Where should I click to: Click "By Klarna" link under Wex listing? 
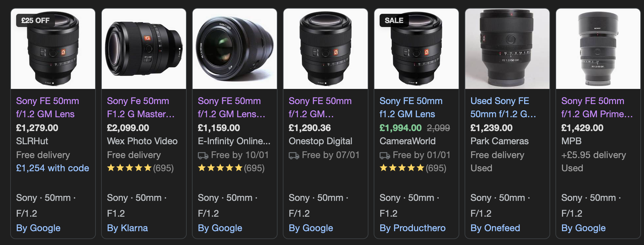[127, 228]
